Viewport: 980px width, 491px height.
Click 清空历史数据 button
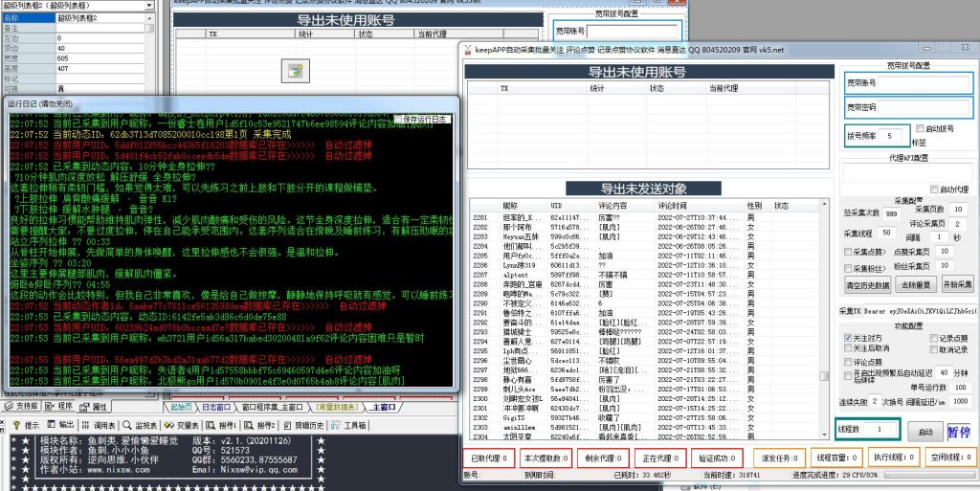click(x=867, y=285)
